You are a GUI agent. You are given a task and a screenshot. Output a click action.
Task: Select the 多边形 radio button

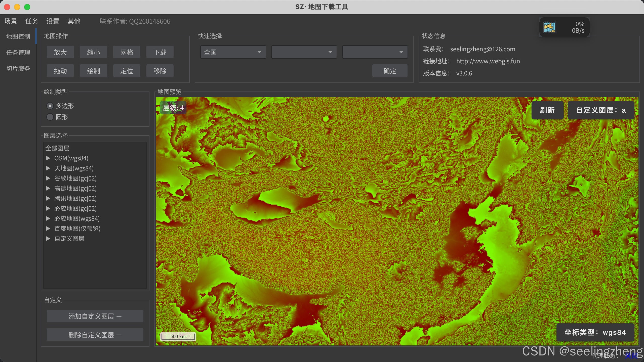(50, 106)
